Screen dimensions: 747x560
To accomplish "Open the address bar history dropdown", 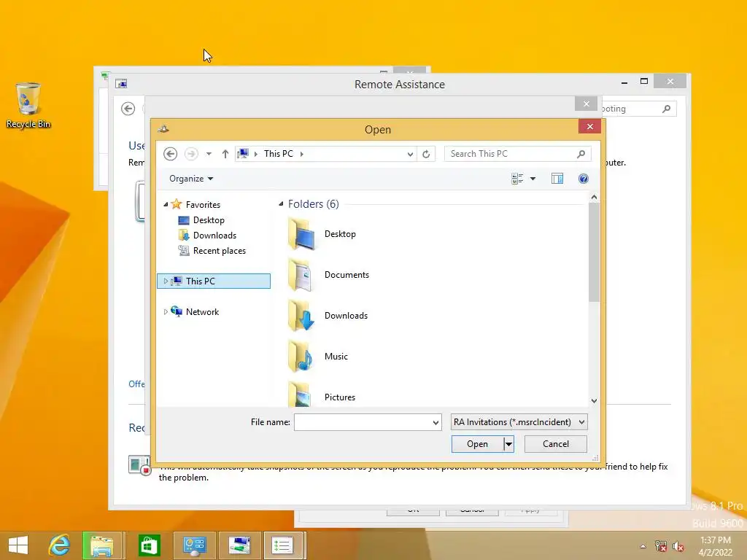I will coord(410,154).
